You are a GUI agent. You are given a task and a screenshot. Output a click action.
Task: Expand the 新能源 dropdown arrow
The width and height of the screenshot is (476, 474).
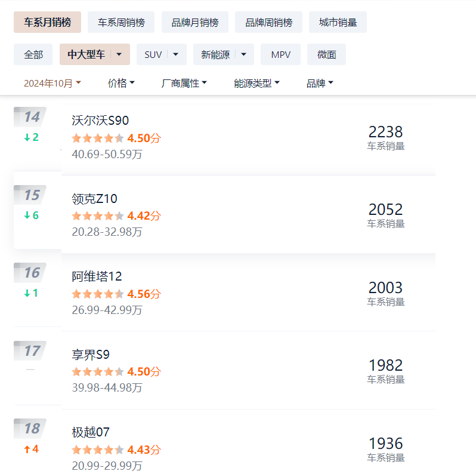[x=243, y=54]
